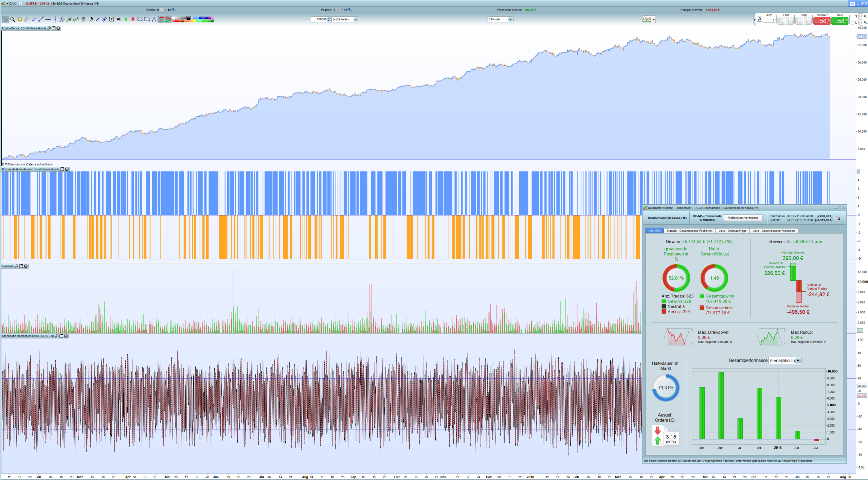
Task: Click the red Verkauf price button
Action: pyautogui.click(x=821, y=21)
